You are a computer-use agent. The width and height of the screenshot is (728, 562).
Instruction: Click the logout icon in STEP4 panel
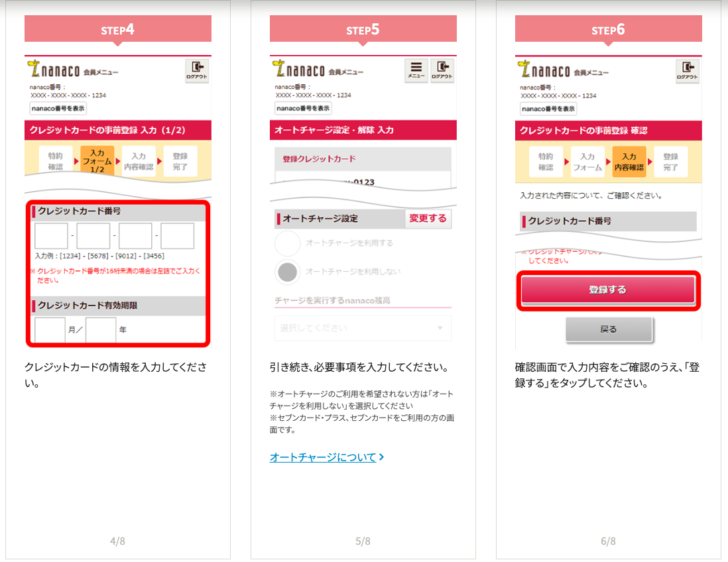(197, 71)
